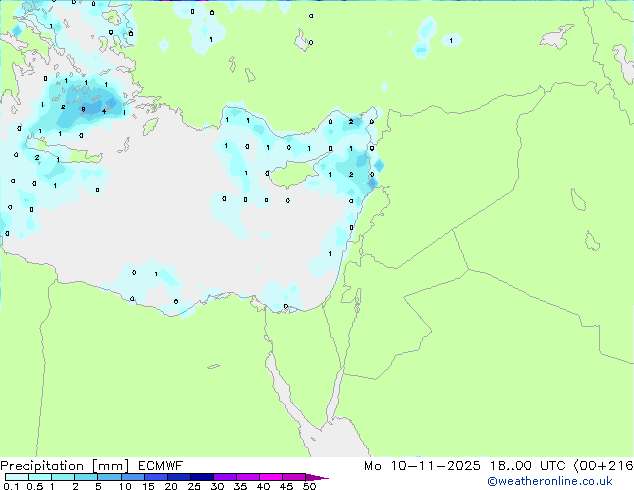Image resolution: width=634 pixels, height=490 pixels.
Task: Click the '10' legend scale label
Action: 125,486
